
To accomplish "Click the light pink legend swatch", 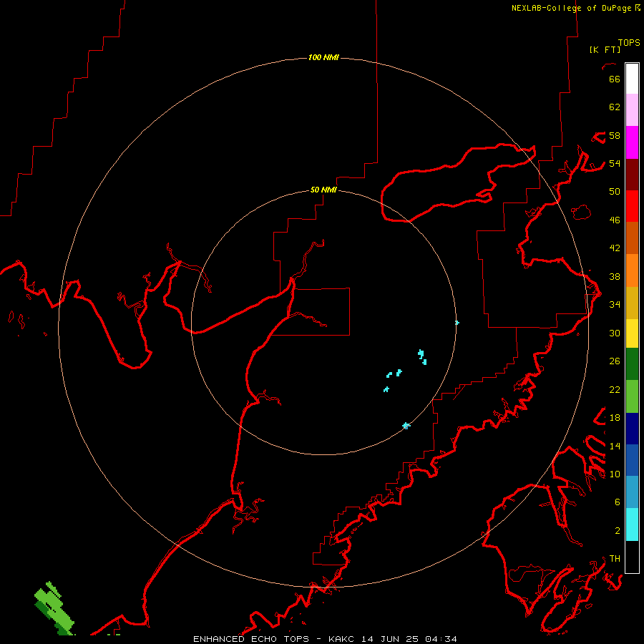I will pyautogui.click(x=632, y=110).
